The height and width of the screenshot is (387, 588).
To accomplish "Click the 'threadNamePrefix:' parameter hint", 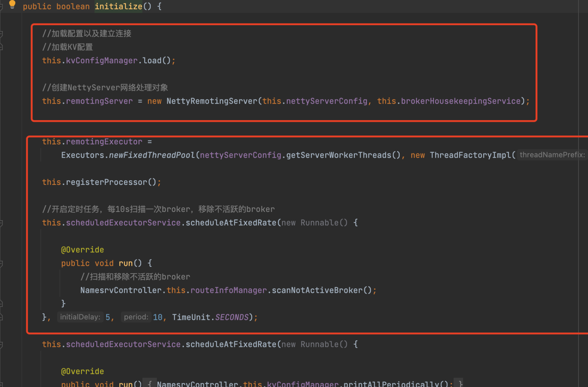I will 552,155.
